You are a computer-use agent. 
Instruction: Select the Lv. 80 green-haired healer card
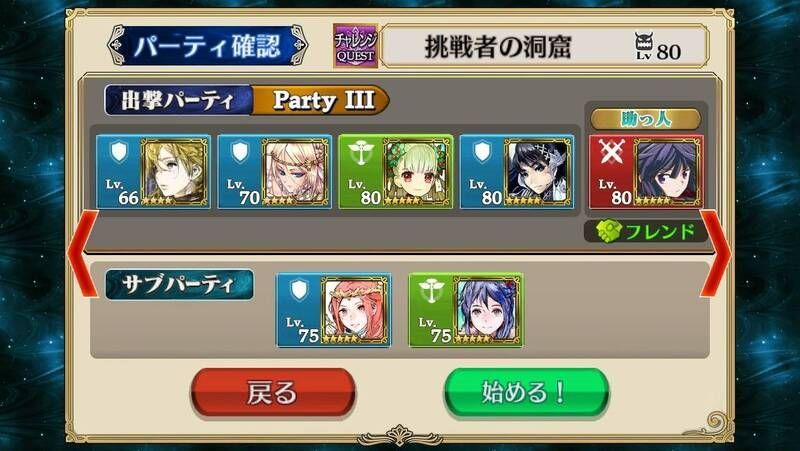click(x=396, y=171)
